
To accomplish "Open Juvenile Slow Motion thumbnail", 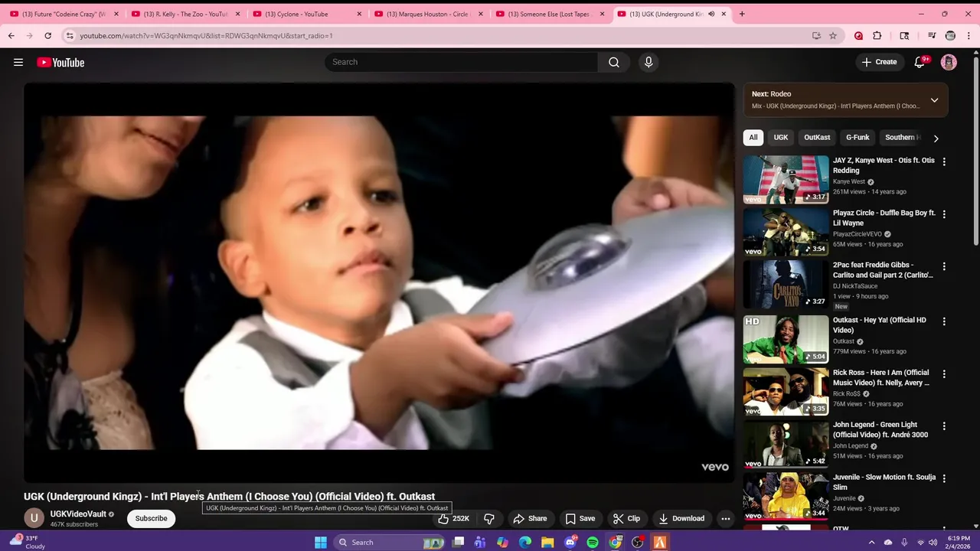I will pos(786,496).
